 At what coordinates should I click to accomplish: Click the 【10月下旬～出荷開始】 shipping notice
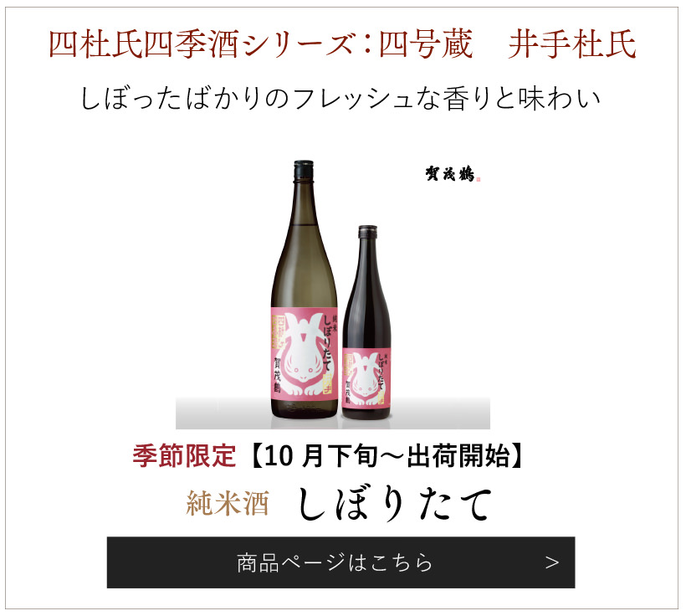387,455
